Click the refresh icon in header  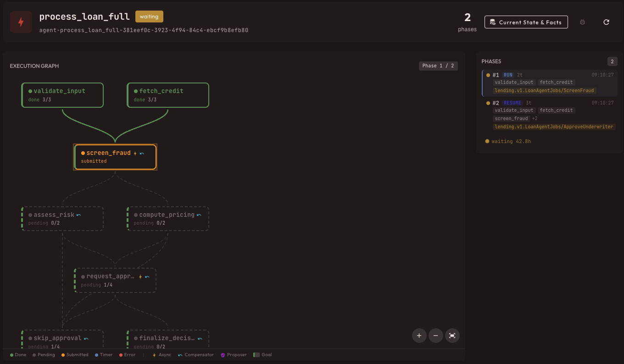pyautogui.click(x=606, y=22)
